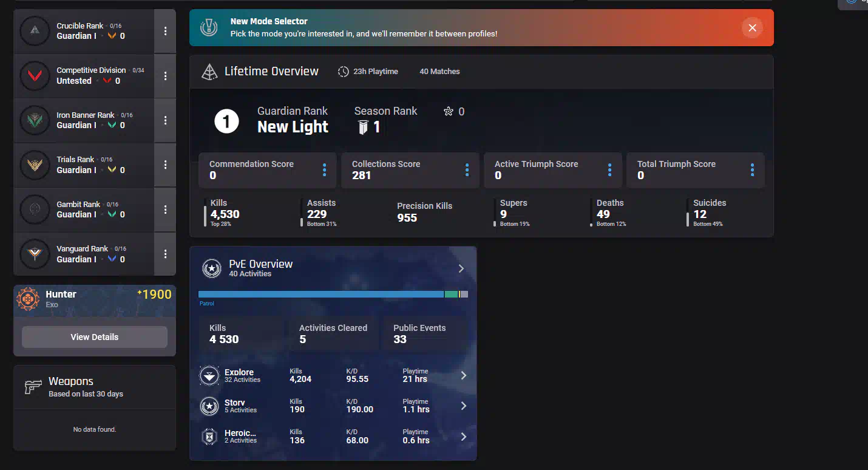Click the 40 Matches label
The height and width of the screenshot is (470, 868).
pos(439,72)
